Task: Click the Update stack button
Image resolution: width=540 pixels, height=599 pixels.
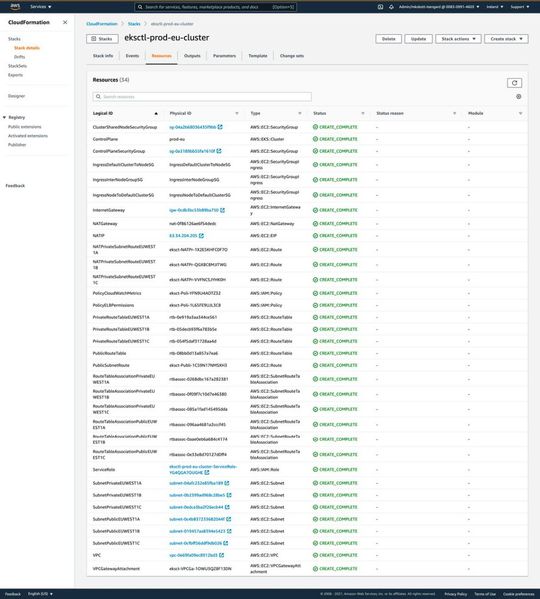Action: (418, 39)
